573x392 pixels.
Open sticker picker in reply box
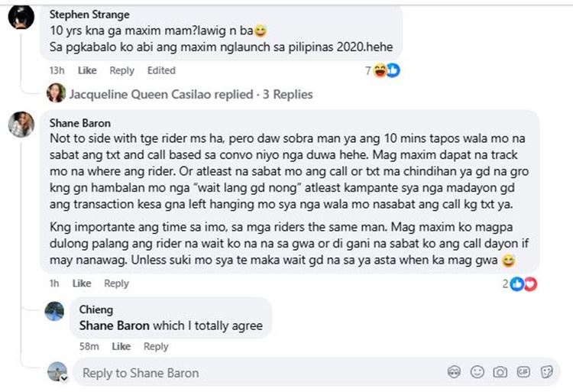pyautogui.click(x=547, y=372)
